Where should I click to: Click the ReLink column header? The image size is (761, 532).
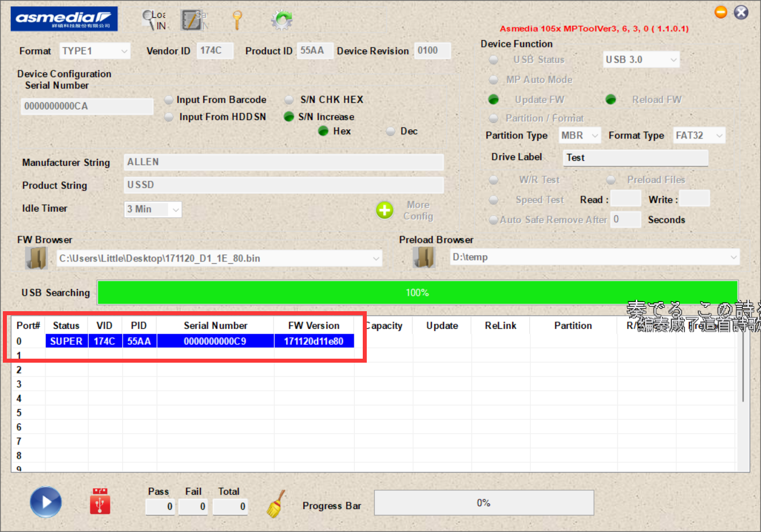click(x=500, y=325)
